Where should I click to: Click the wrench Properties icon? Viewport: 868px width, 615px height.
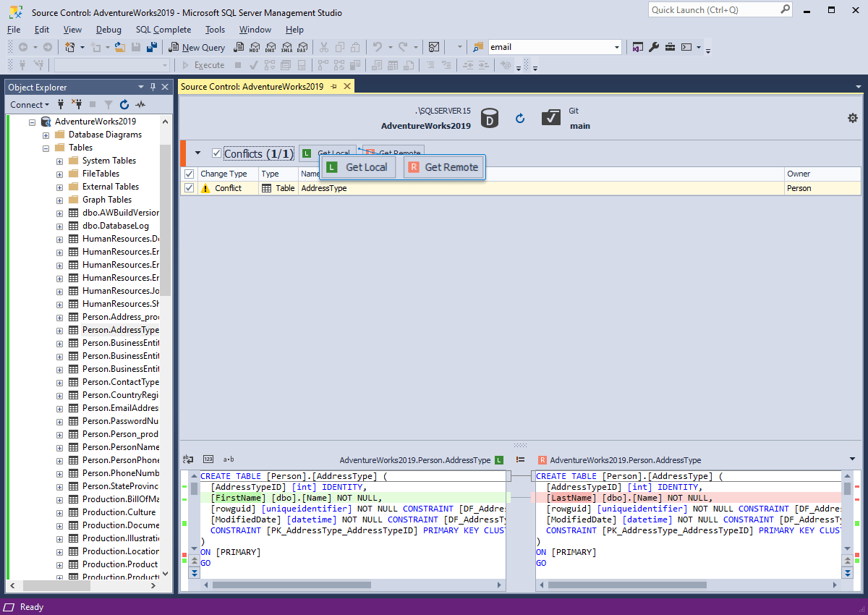pyautogui.click(x=654, y=47)
